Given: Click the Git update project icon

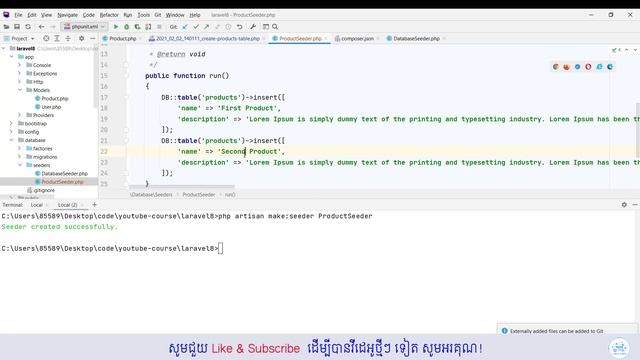Looking at the screenshot, I should pyautogui.click(x=185, y=27).
